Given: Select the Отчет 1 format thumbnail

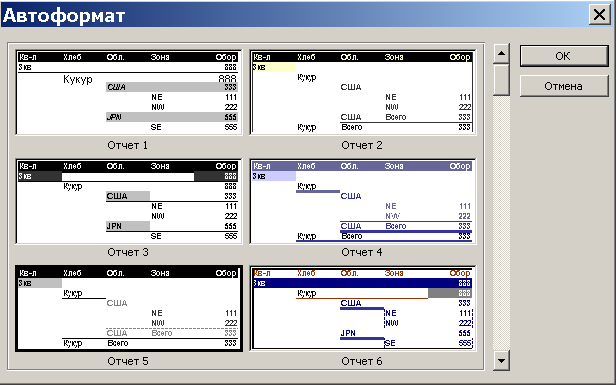Looking at the screenshot, I should (129, 92).
